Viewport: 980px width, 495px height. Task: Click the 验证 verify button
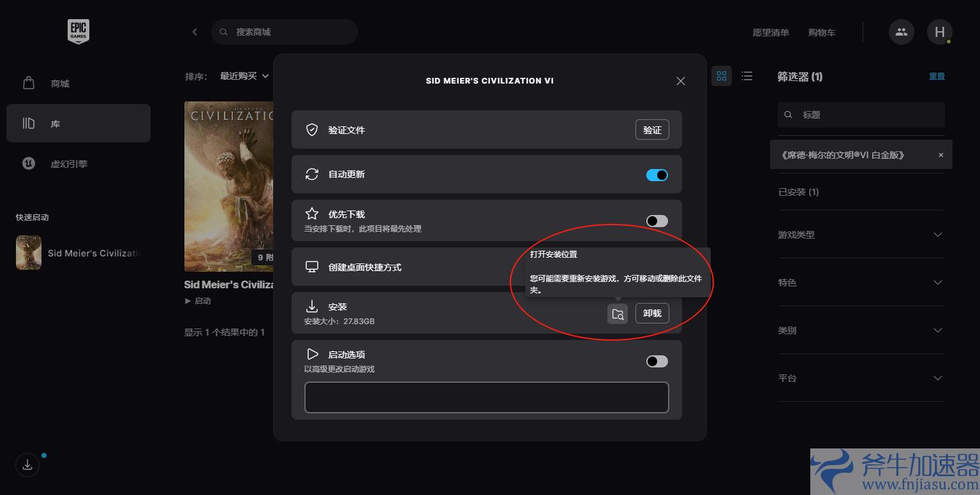point(652,129)
